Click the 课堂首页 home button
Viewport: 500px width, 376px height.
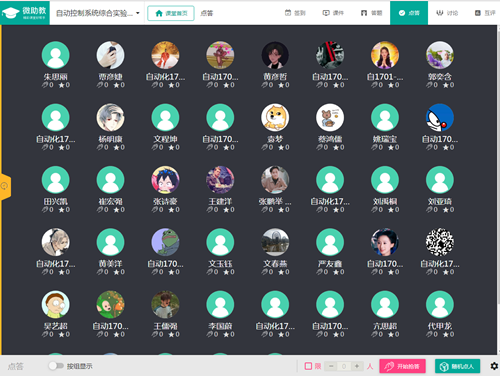tap(171, 13)
